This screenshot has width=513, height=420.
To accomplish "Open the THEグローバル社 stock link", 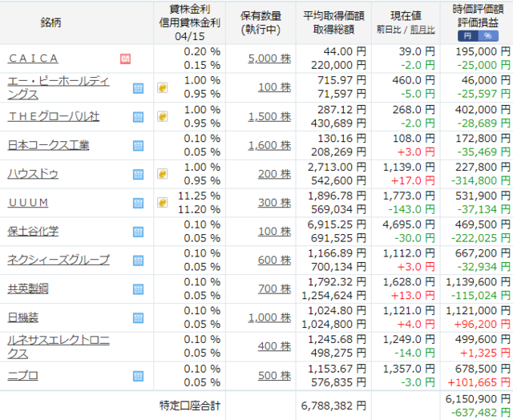I will pos(54,116).
